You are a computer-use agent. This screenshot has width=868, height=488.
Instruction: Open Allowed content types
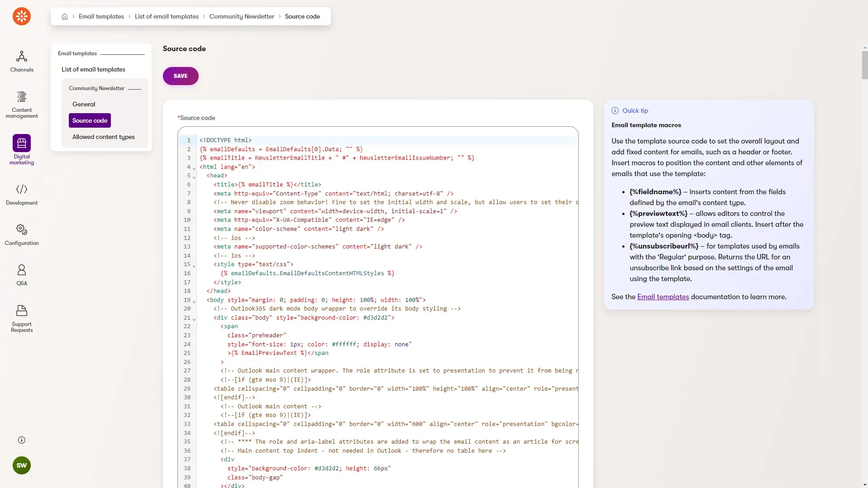pos(104,137)
